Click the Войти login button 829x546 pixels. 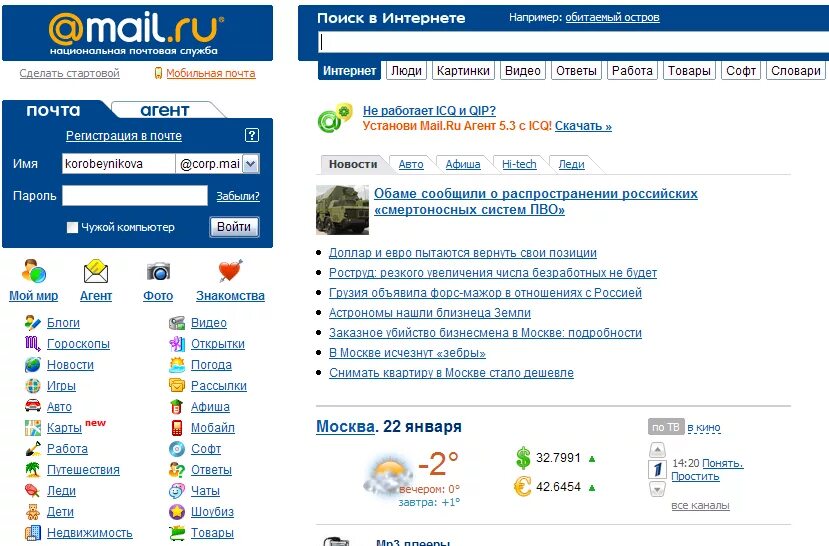coord(234,227)
